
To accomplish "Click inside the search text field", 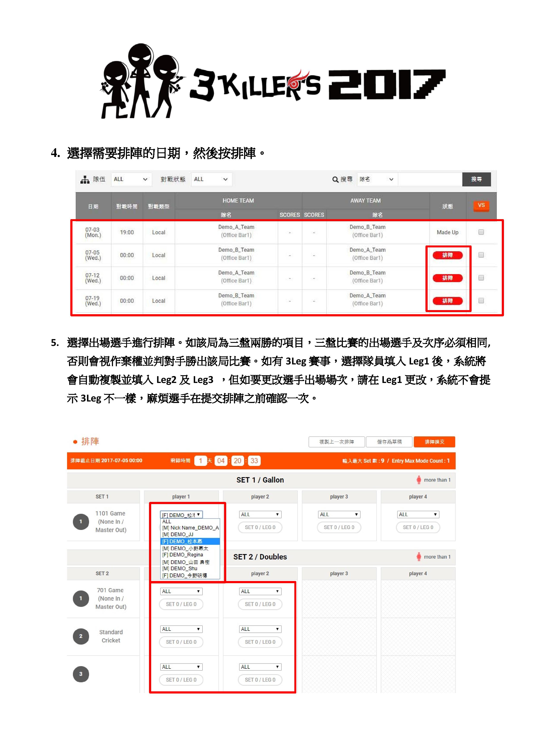I will 430,180.
